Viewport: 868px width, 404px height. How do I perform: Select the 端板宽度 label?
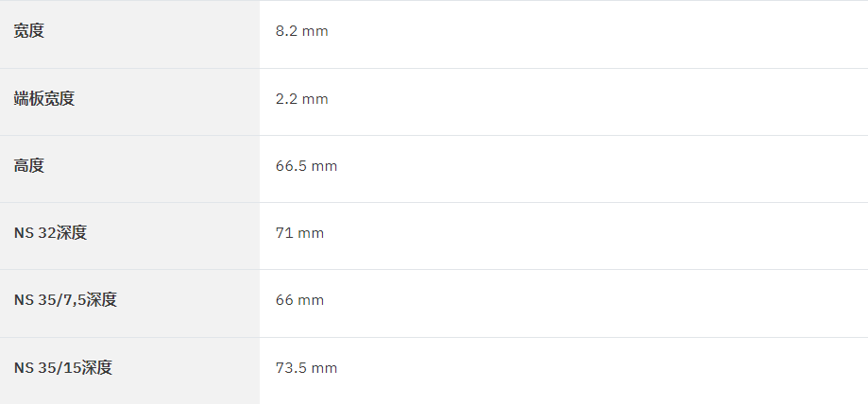tap(43, 98)
